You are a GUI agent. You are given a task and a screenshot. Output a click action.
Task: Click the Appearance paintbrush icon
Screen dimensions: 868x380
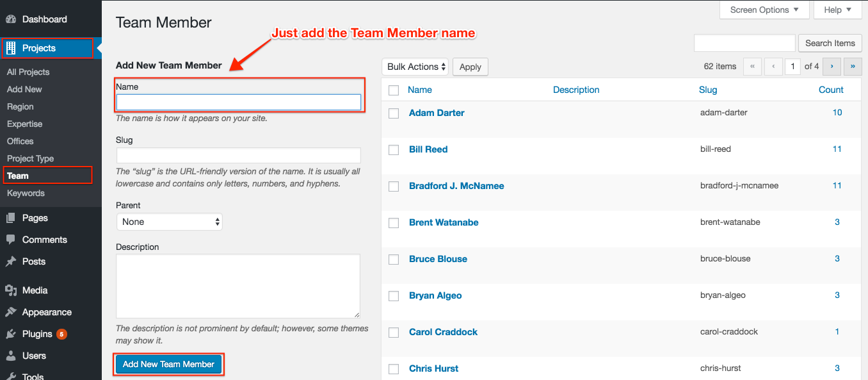pos(11,312)
